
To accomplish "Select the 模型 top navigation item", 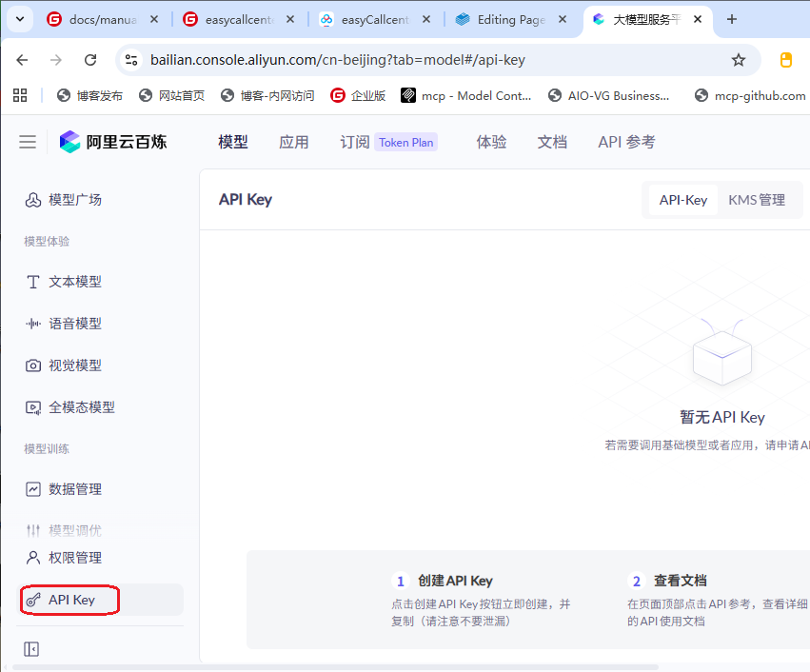I will click(233, 142).
